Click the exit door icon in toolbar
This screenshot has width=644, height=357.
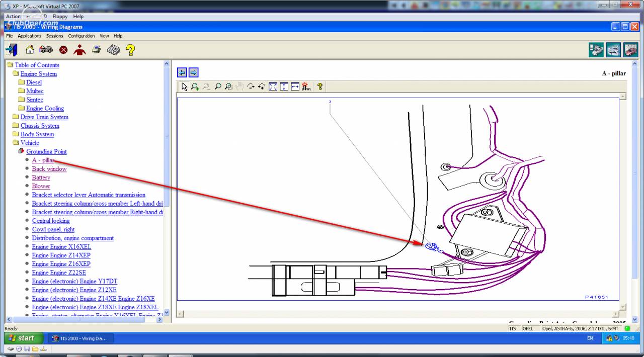click(12, 50)
